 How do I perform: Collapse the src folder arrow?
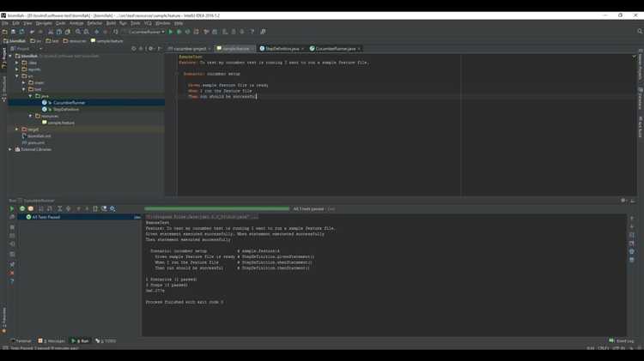17,76
